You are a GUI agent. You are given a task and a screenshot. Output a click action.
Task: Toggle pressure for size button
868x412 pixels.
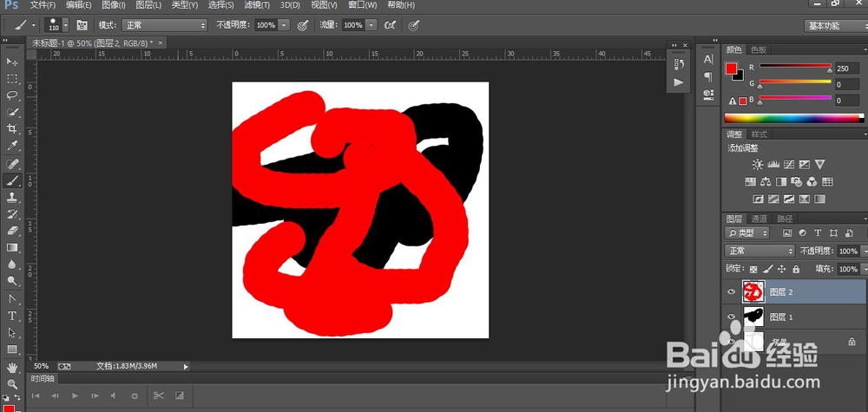[413, 25]
